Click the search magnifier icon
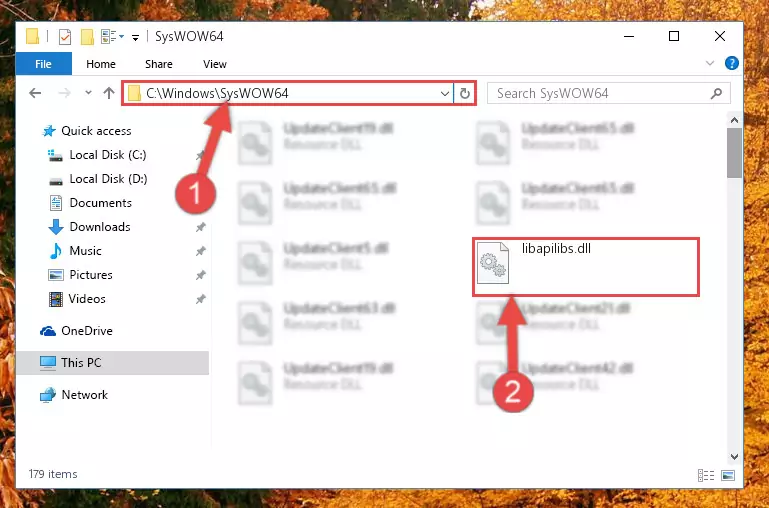This screenshot has height=508, width=769. pyautogui.click(x=716, y=93)
